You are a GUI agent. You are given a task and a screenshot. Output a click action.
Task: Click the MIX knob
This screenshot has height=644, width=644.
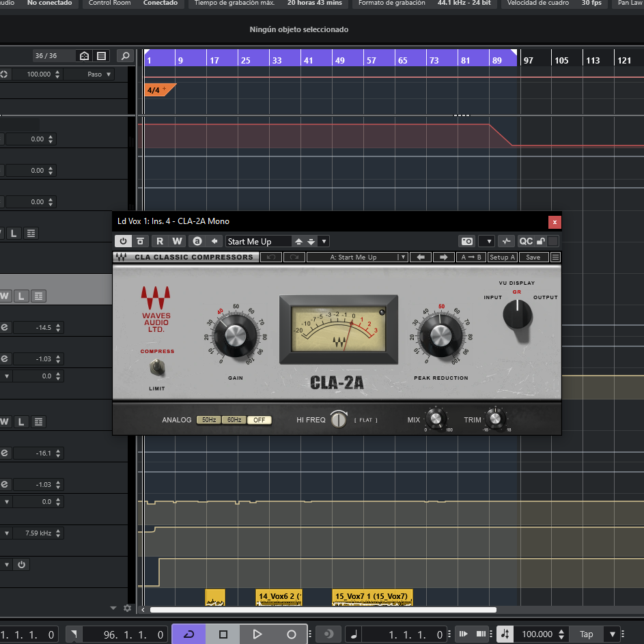click(435, 419)
